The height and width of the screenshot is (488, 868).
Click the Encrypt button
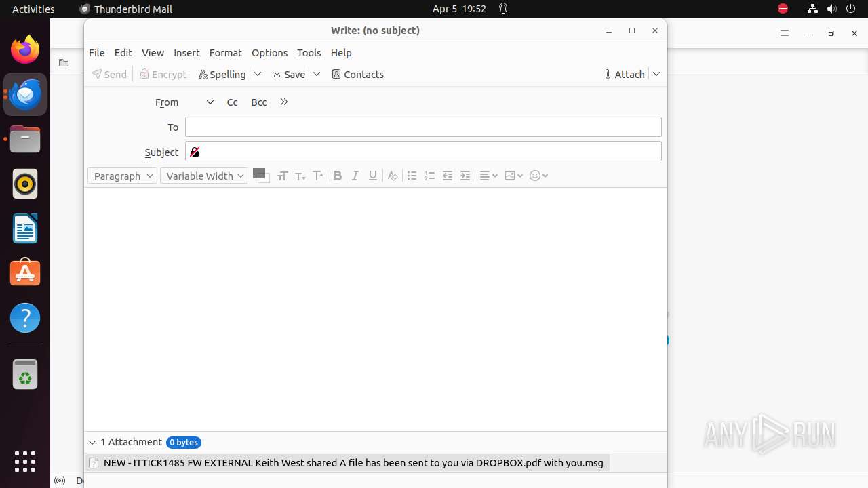pos(163,74)
